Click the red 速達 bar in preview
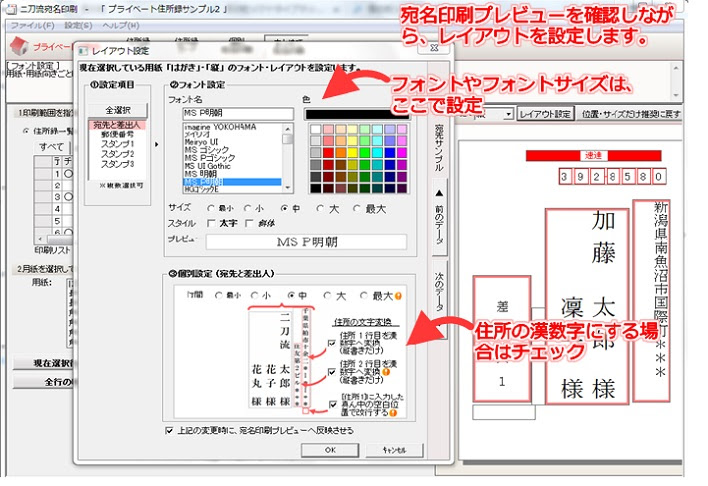This screenshot has height=486, width=708. [593, 155]
